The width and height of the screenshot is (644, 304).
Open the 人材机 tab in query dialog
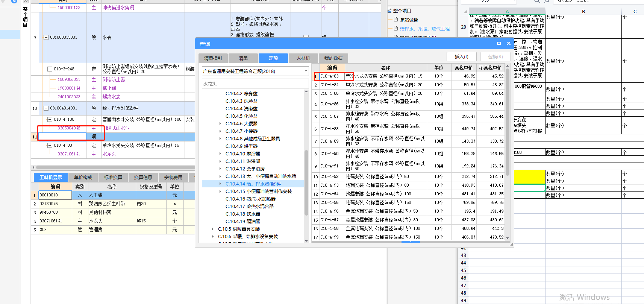pyautogui.click(x=303, y=58)
